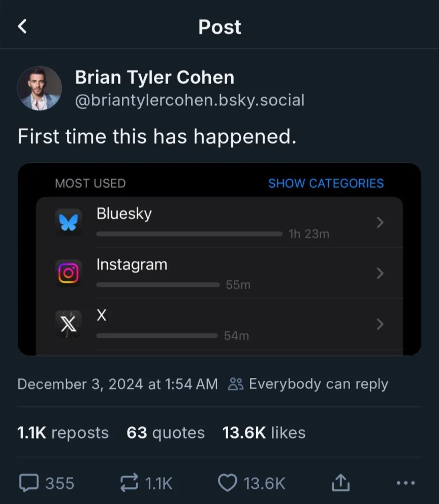Screen dimensions: 439x504
Task: View the 13.6K likes list
Action: click(264, 433)
